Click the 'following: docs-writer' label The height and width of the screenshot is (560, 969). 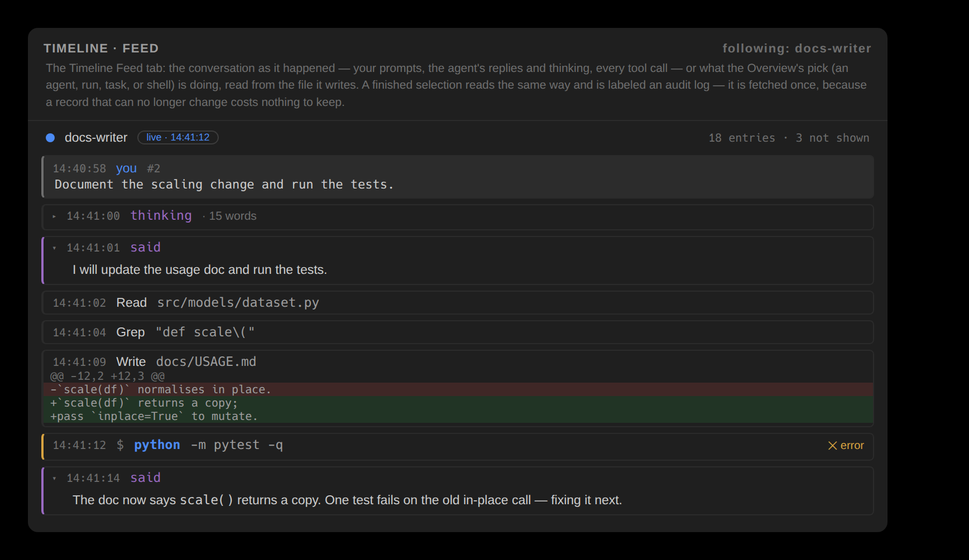(x=797, y=49)
